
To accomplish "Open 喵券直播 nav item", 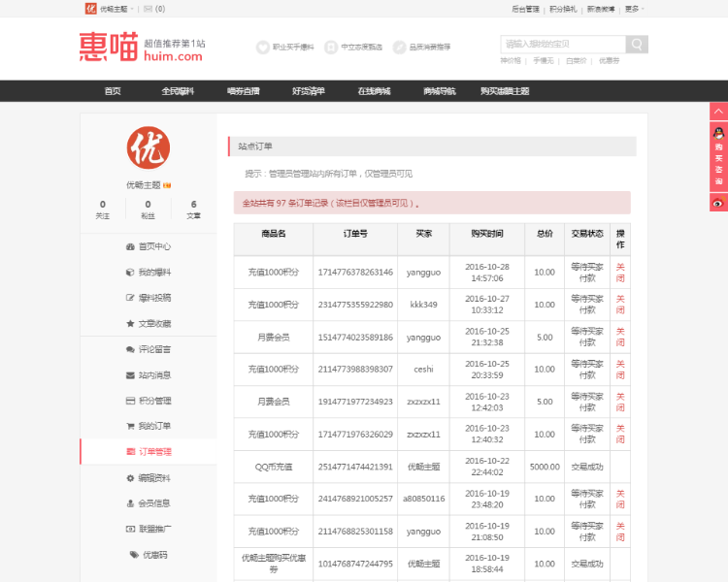I will (x=243, y=91).
